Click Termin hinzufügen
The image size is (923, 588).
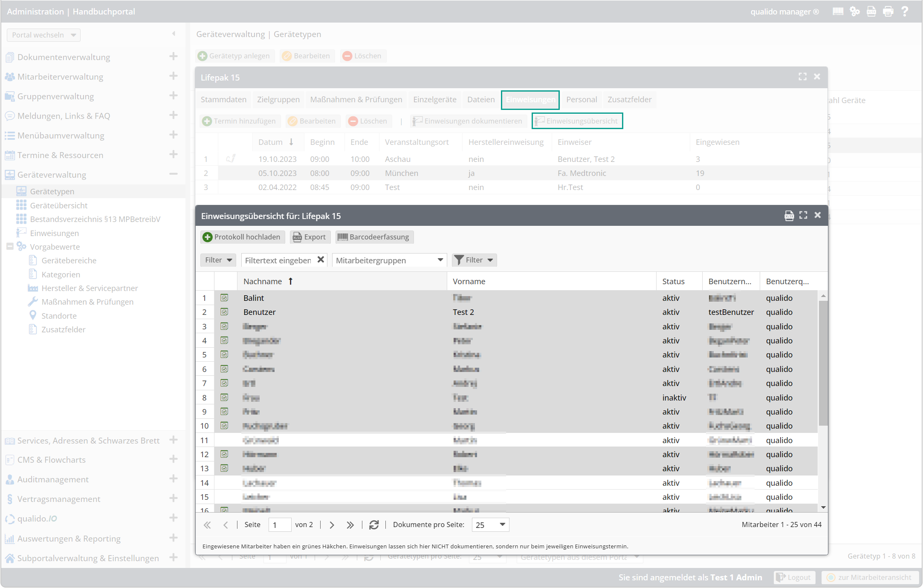[240, 121]
